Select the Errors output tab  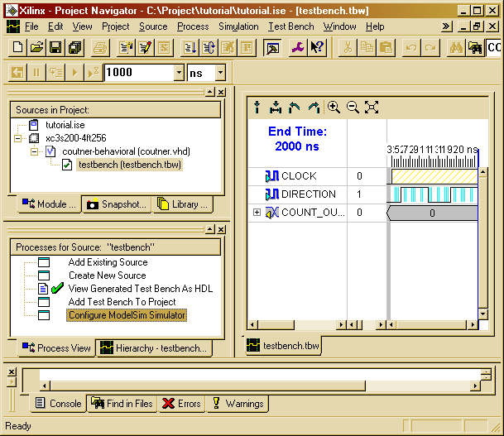pyautogui.click(x=181, y=404)
